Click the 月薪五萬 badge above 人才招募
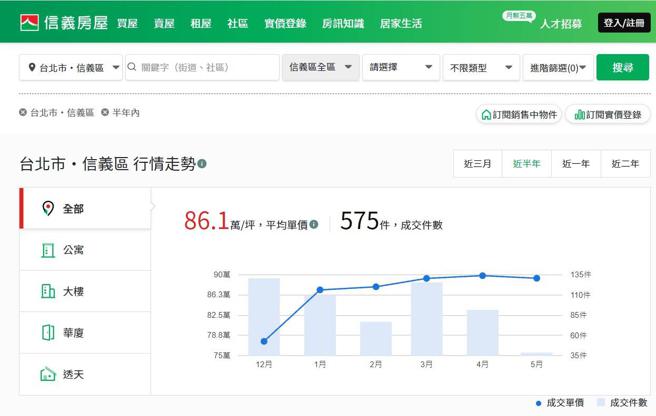Screen dimensions: 656x416 pos(518,16)
